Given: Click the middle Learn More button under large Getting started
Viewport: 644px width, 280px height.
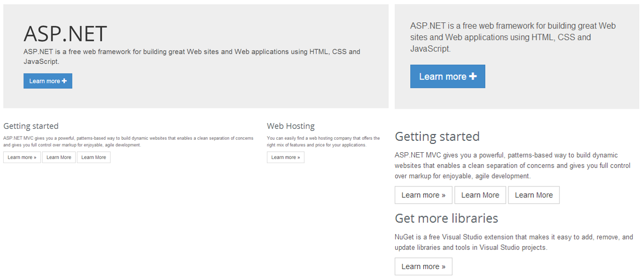Looking at the screenshot, I should (480, 195).
